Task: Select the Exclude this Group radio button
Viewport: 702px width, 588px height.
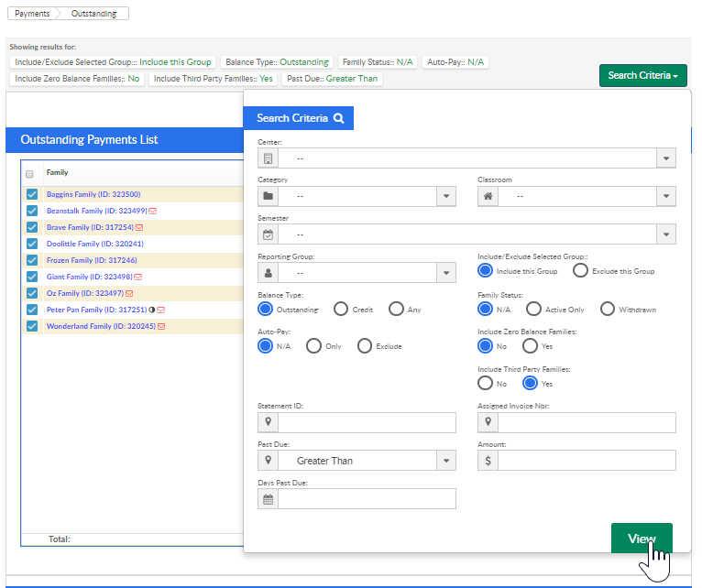Action: (x=580, y=271)
